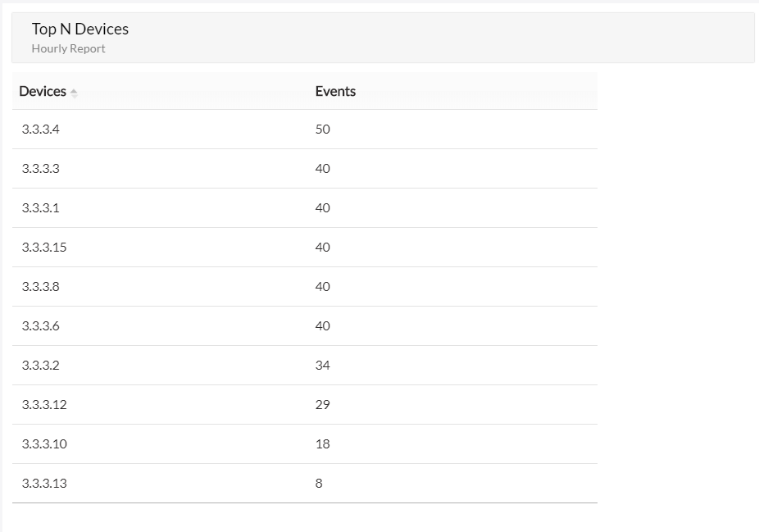Click the Events value 8 for 3.3.3.13
The height and width of the screenshot is (532, 759).
pos(319,483)
